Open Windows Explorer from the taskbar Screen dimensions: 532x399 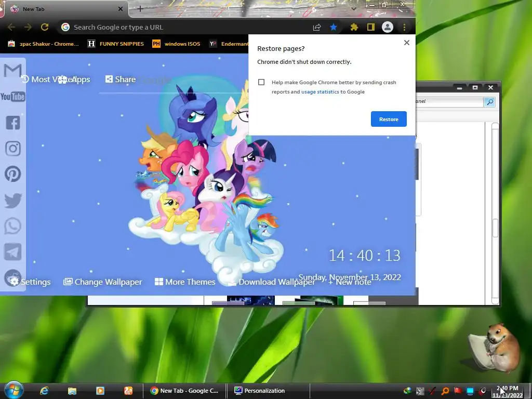(x=72, y=391)
